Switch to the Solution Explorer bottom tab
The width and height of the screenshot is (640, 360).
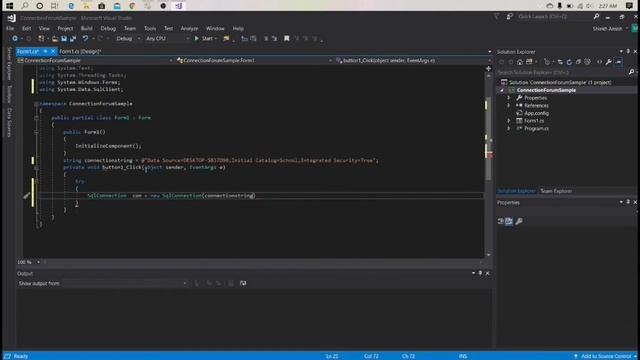tap(516, 191)
